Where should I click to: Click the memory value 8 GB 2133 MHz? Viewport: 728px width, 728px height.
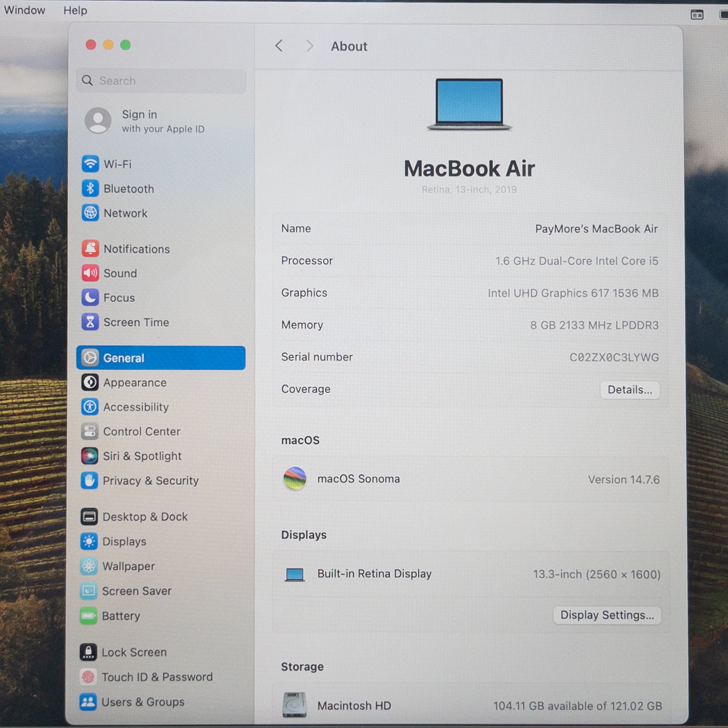tap(595, 325)
